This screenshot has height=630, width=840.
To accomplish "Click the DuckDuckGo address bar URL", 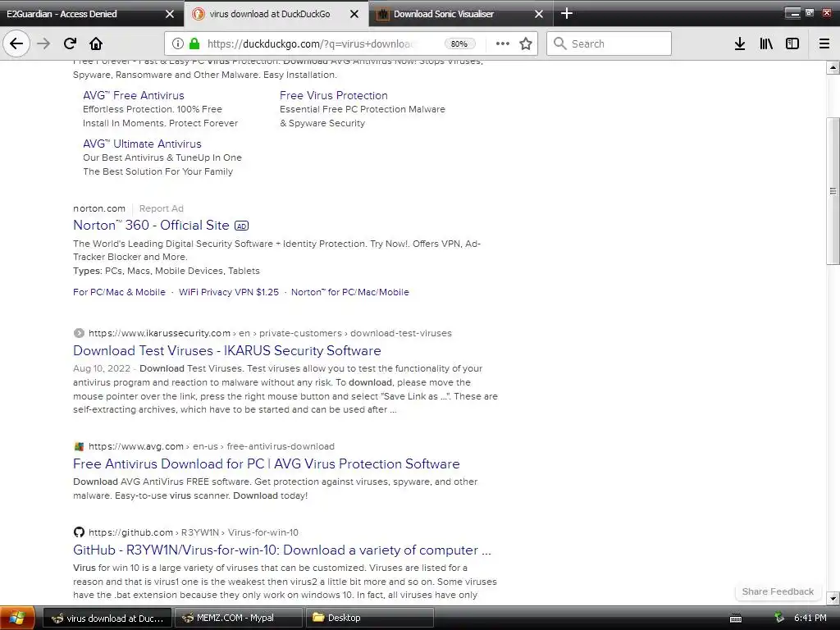I will click(309, 44).
